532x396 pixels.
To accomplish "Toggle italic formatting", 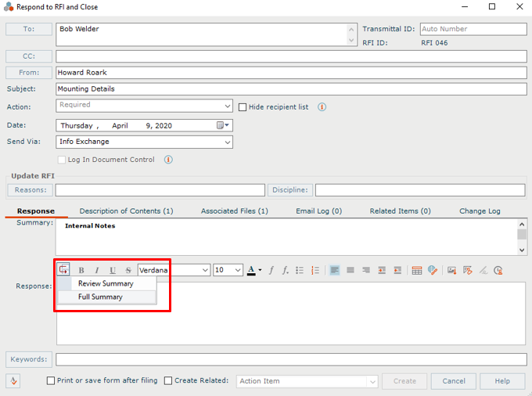I will tap(97, 270).
